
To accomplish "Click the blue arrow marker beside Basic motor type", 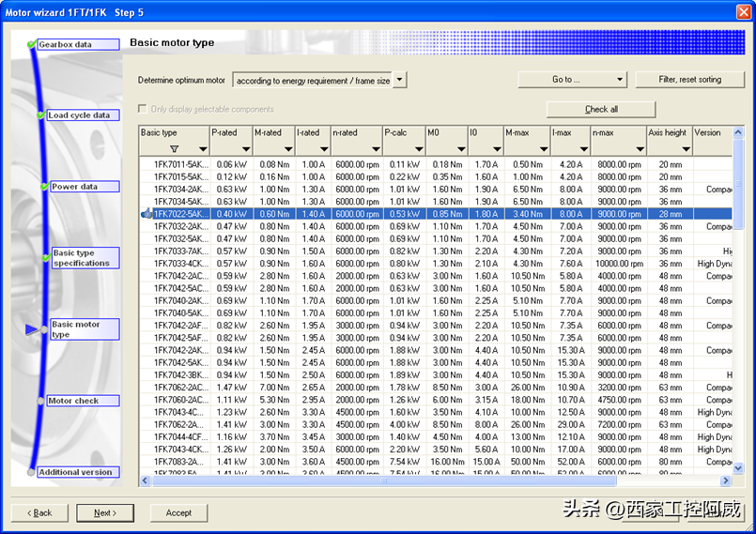I will [x=33, y=329].
